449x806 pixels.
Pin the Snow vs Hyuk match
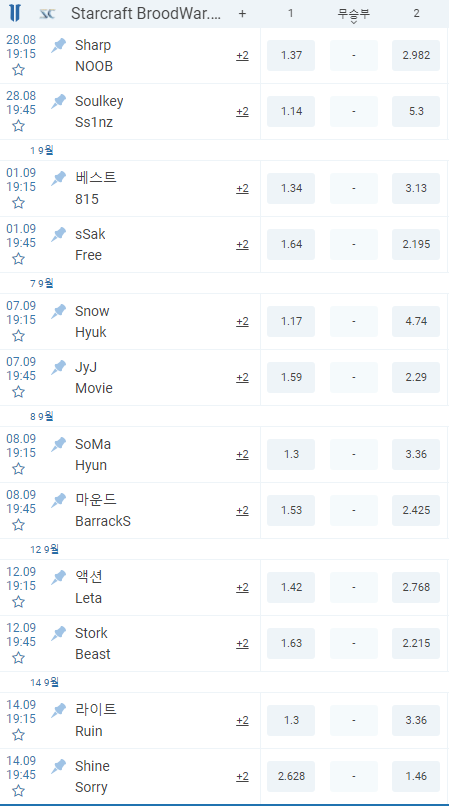point(59,311)
